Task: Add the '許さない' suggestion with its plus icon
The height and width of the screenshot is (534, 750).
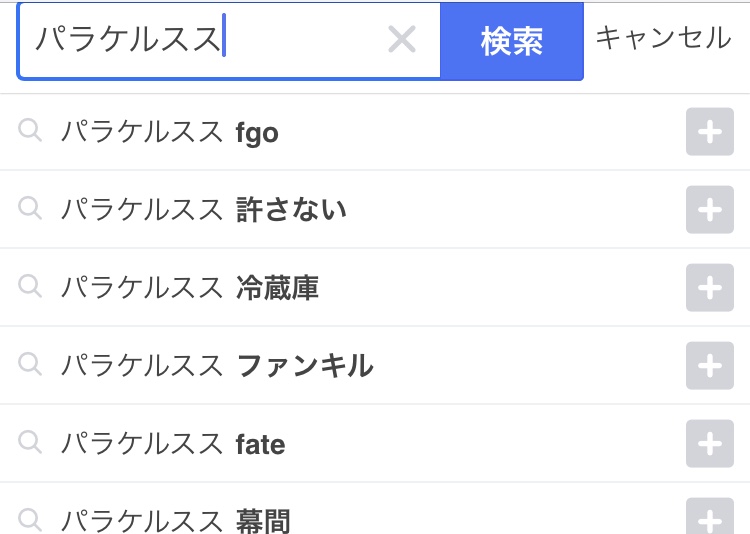Action: [709, 210]
